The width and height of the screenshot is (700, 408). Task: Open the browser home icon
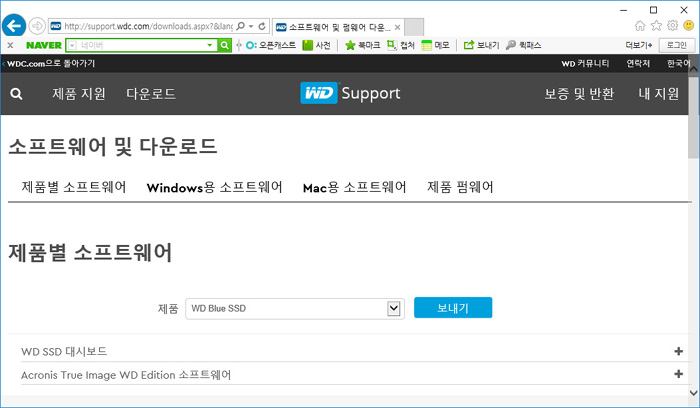640,25
